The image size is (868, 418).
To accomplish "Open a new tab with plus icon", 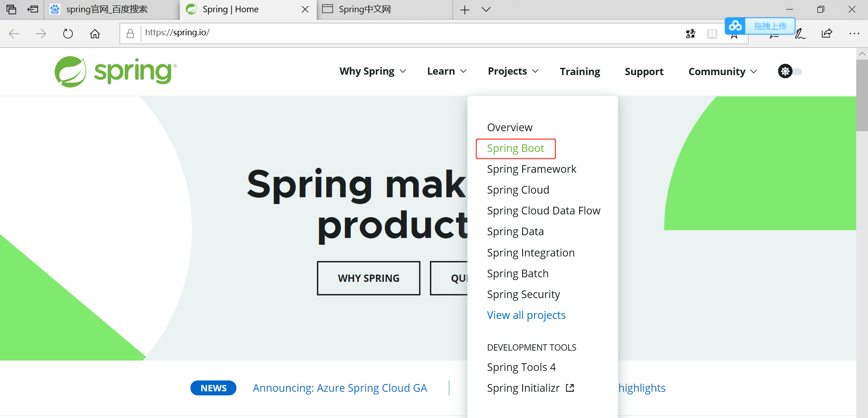I will tap(465, 9).
